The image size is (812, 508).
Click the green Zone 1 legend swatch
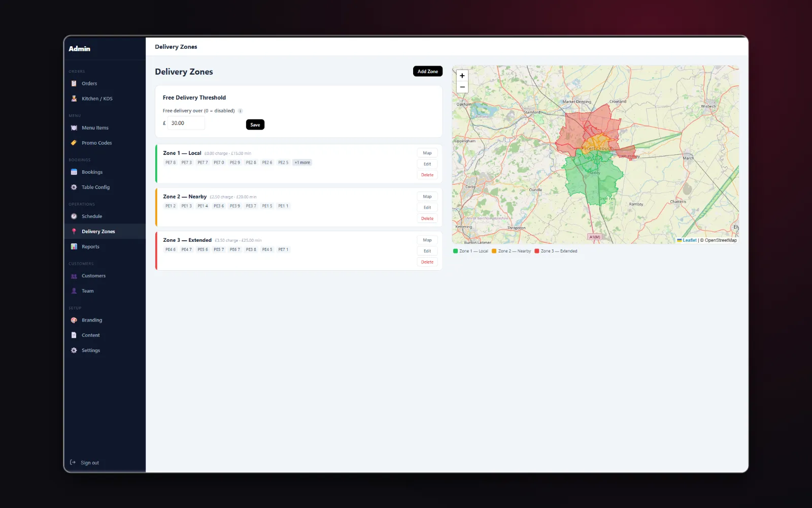click(455, 251)
